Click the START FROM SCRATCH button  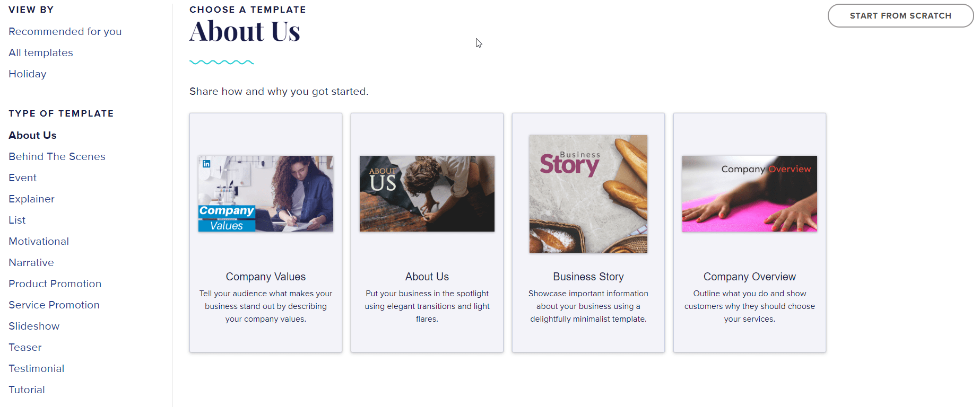(900, 15)
